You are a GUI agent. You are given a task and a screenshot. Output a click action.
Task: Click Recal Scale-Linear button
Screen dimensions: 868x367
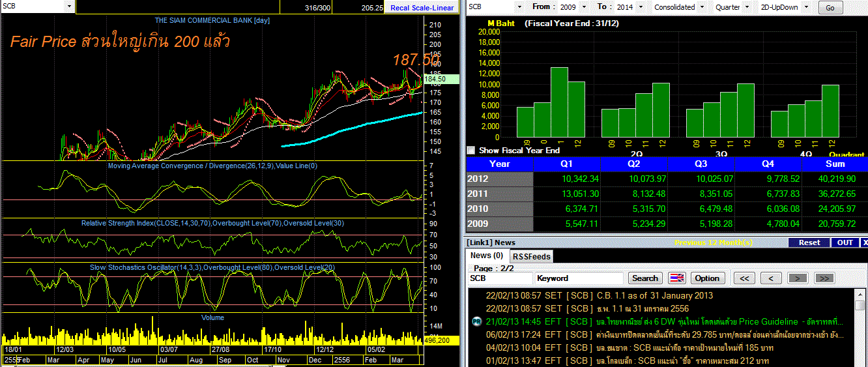click(x=422, y=8)
